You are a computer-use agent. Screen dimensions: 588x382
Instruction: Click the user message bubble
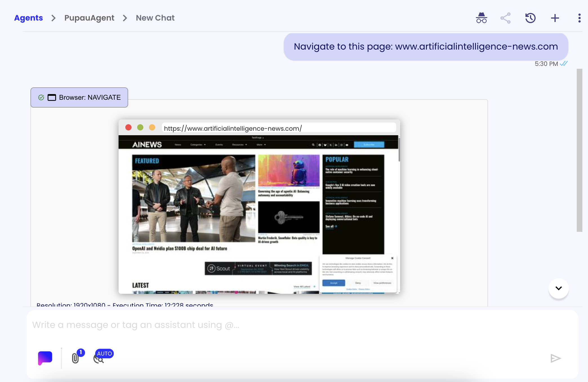pyautogui.click(x=426, y=46)
